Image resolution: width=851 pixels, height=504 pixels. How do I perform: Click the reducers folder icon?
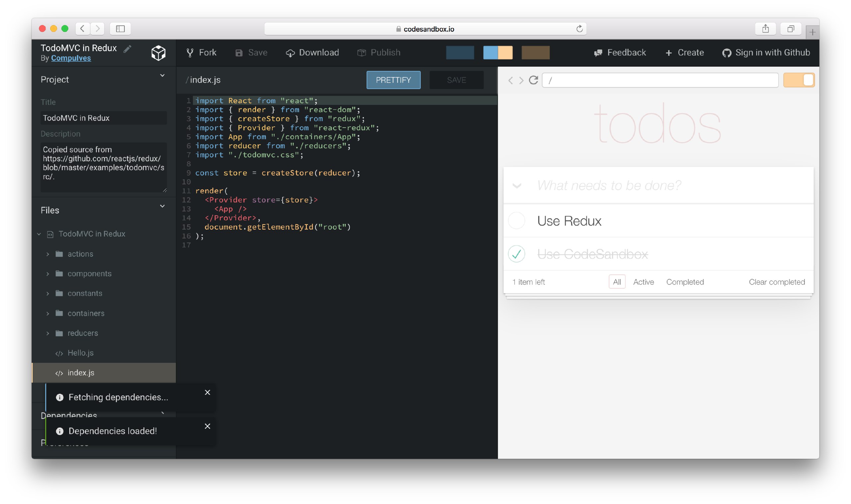(x=59, y=333)
